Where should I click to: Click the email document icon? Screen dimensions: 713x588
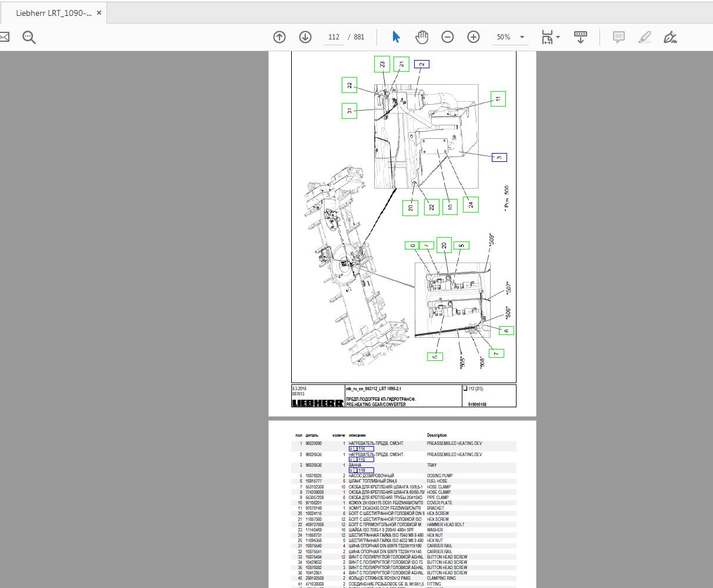5,36
